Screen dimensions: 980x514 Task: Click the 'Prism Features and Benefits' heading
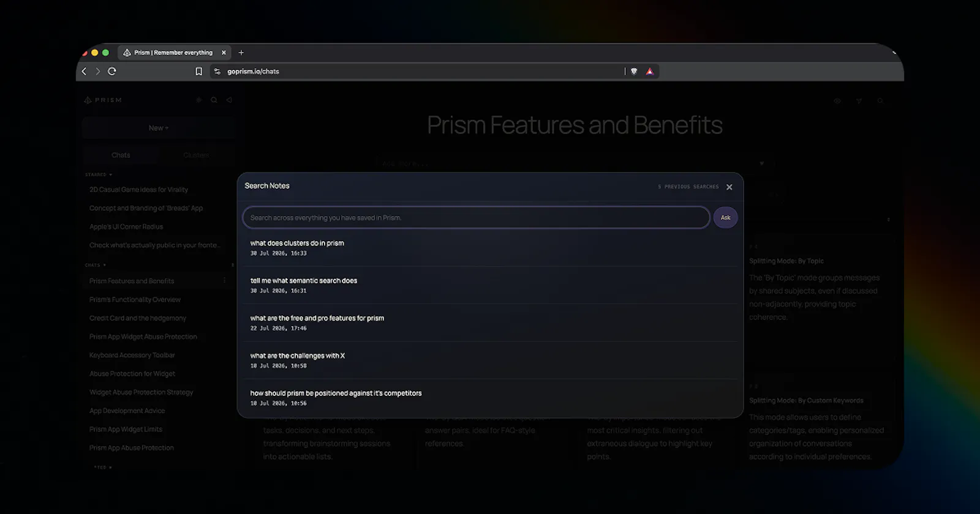[575, 125]
